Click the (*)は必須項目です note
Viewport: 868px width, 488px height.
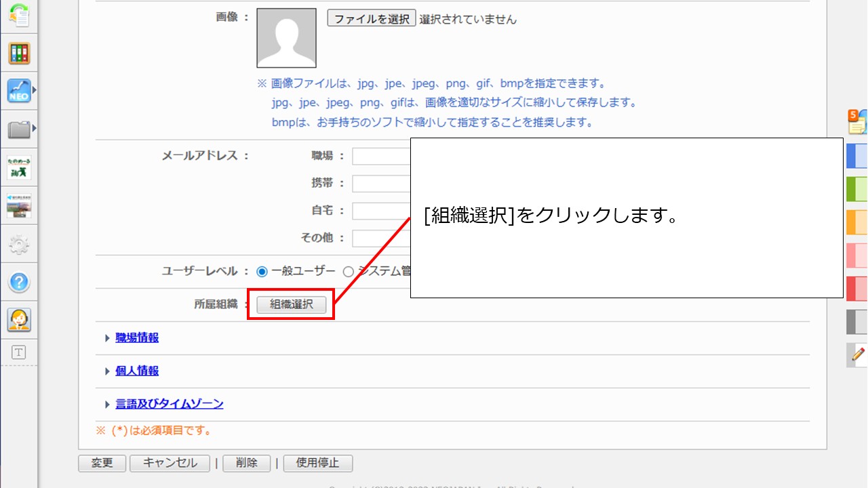click(154, 430)
